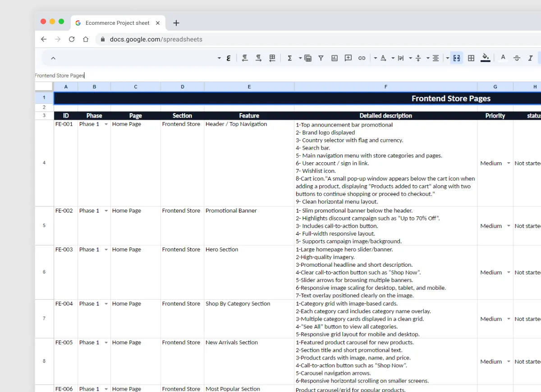Image resolution: width=541 pixels, height=392 pixels.
Task: Go forward in the browser
Action: [58, 39]
